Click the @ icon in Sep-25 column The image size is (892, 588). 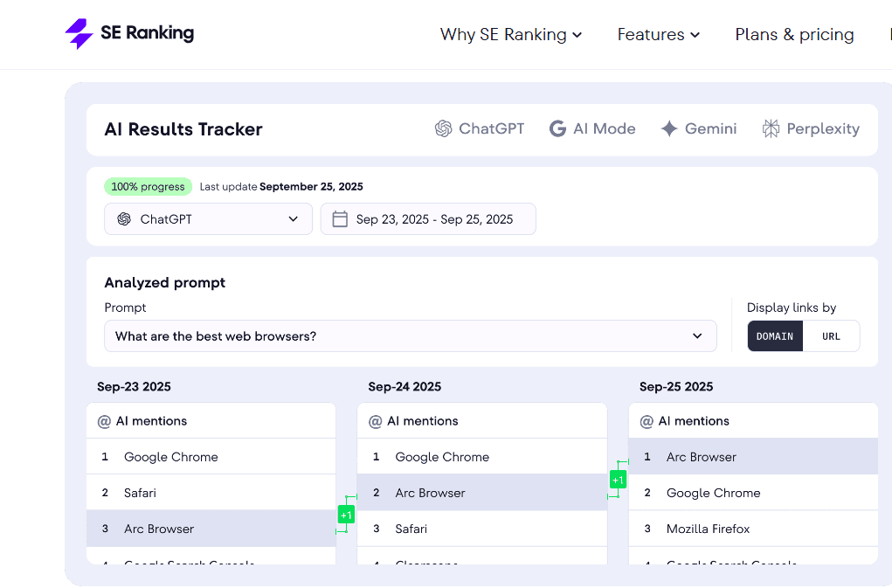pos(647,421)
